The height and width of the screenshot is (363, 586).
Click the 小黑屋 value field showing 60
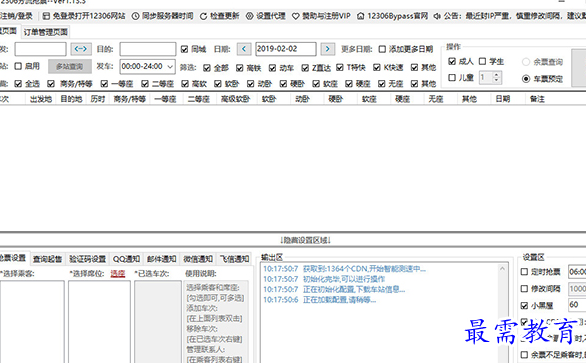(x=577, y=305)
